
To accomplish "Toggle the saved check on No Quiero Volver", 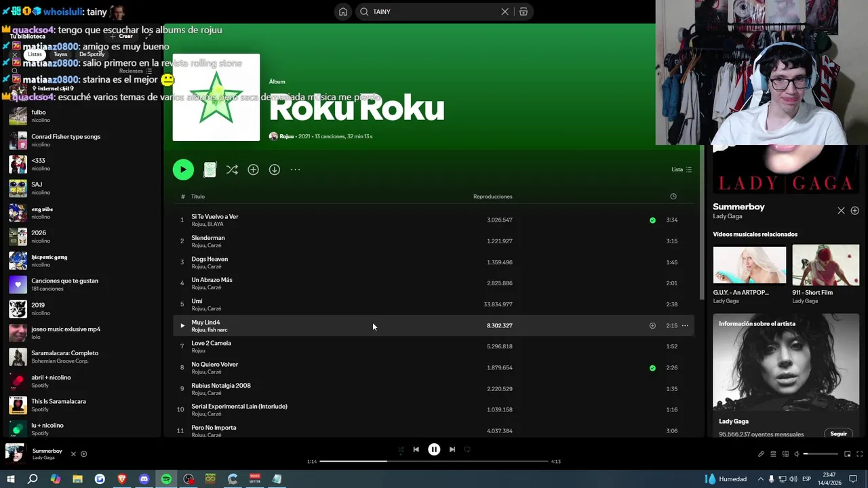I will tap(652, 368).
